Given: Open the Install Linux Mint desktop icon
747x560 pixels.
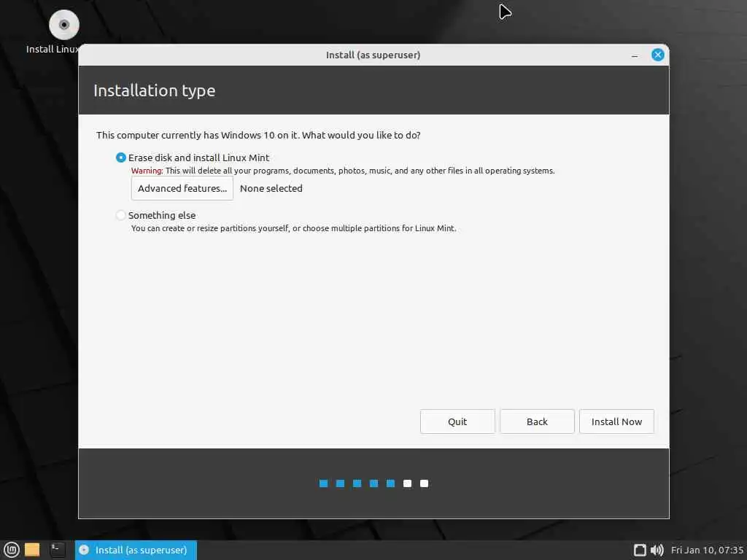Looking at the screenshot, I should point(64,25).
